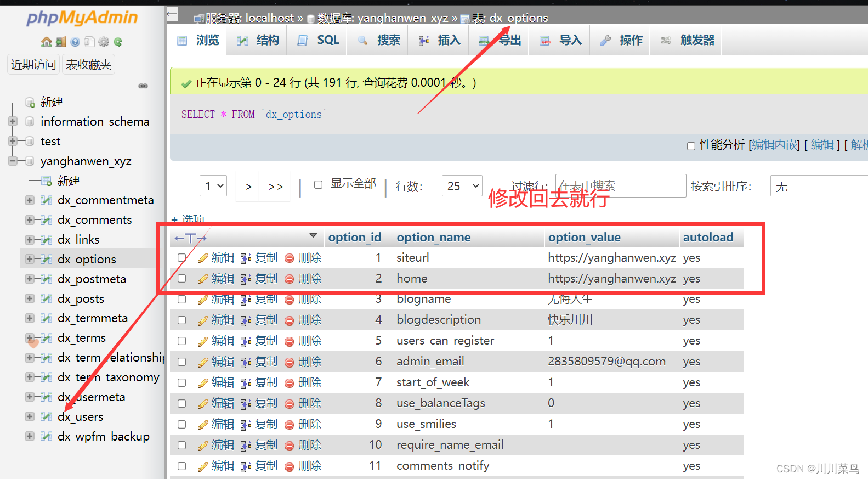
Task: Click the phpMyAdmin logo
Action: (82, 18)
